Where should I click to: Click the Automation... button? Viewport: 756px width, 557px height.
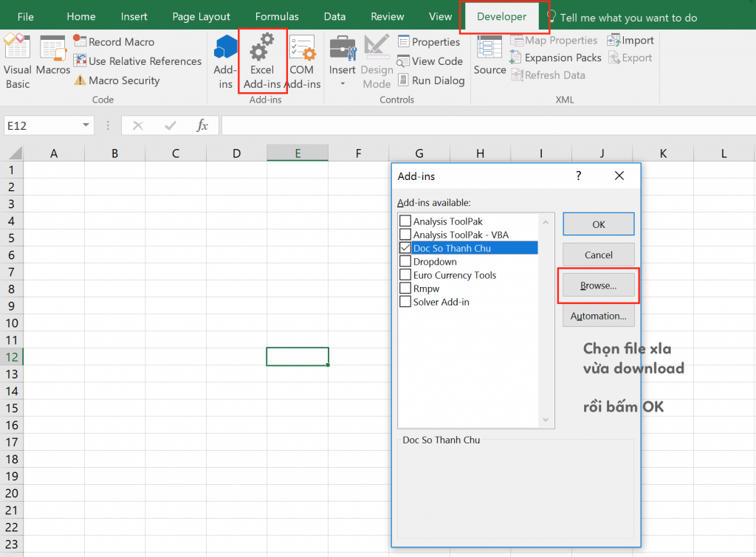coord(598,316)
